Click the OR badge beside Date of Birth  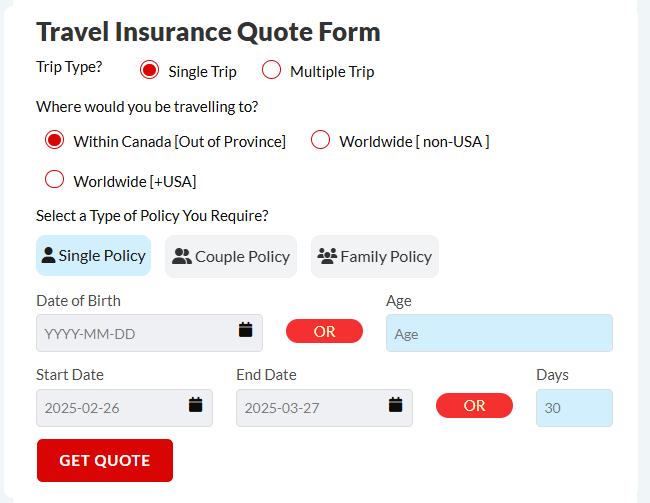pos(324,331)
